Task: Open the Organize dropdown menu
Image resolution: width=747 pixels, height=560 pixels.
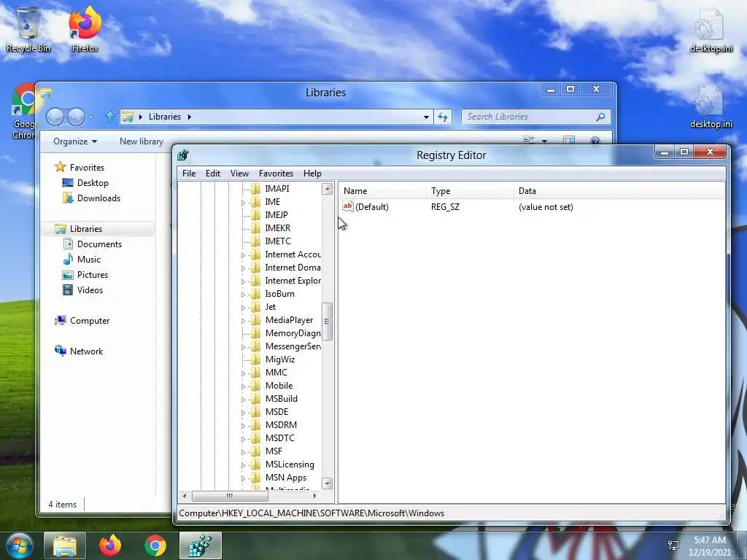Action: click(x=75, y=141)
